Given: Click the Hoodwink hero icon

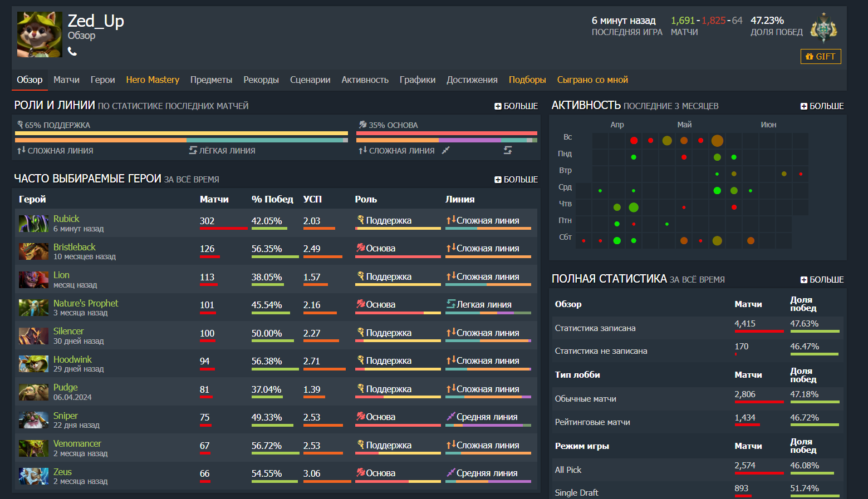Looking at the screenshot, I should click(34, 364).
